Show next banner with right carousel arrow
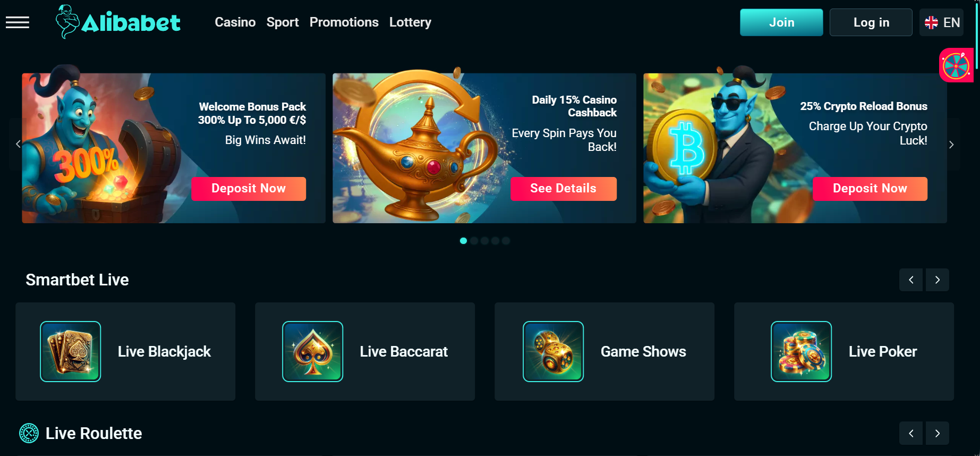 point(951,145)
